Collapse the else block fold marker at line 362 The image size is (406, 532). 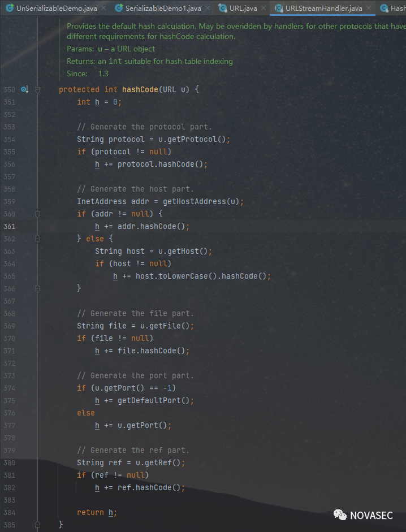pyautogui.click(x=38, y=239)
